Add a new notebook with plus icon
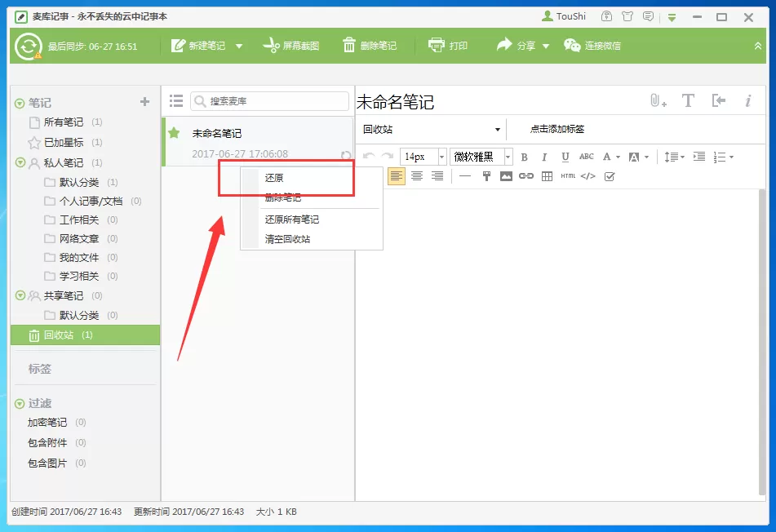This screenshot has height=532, width=776. point(144,101)
